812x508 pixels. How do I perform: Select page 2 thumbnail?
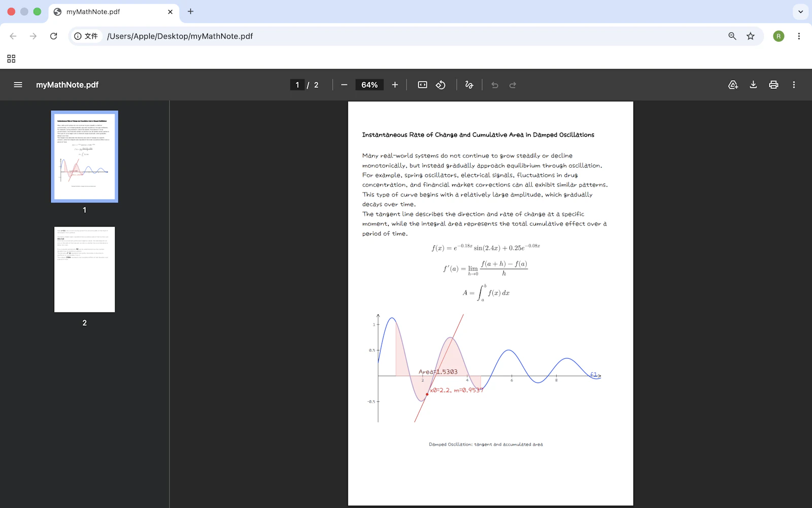pyautogui.click(x=84, y=269)
